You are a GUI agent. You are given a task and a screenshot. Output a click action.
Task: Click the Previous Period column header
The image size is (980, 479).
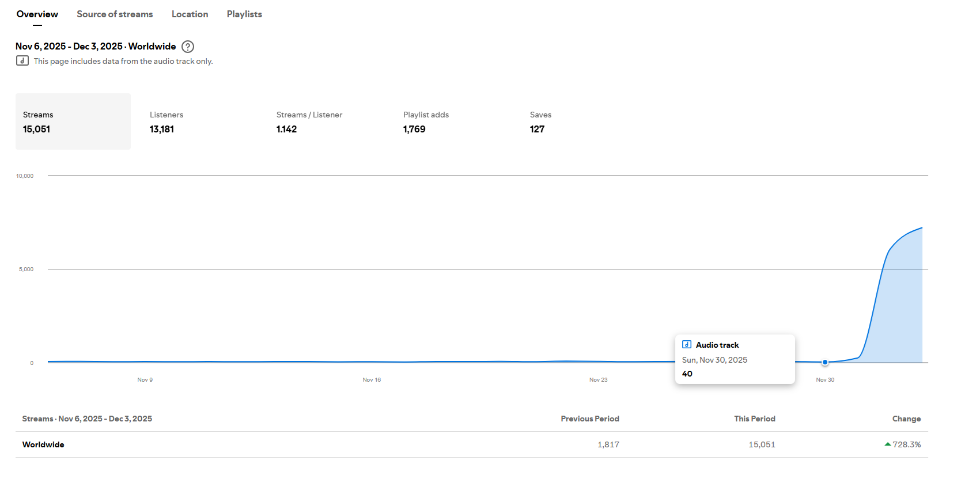589,419
